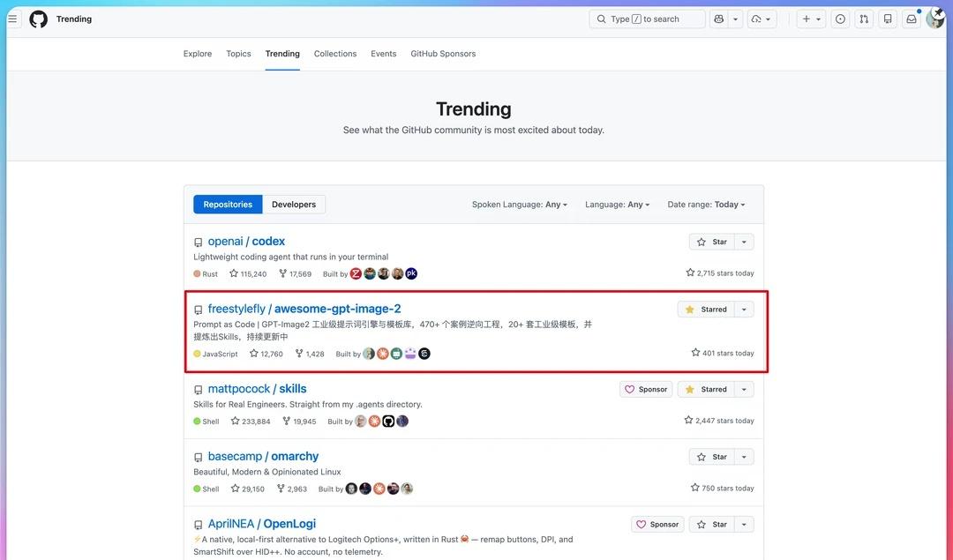Viewport: 953px width, 560px height.
Task: View omarchy forks count 2,963
Action: [x=292, y=489]
